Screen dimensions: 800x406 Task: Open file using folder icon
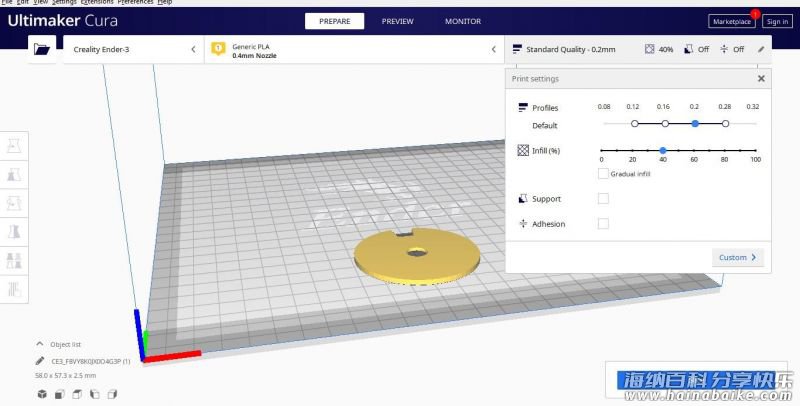coord(42,49)
